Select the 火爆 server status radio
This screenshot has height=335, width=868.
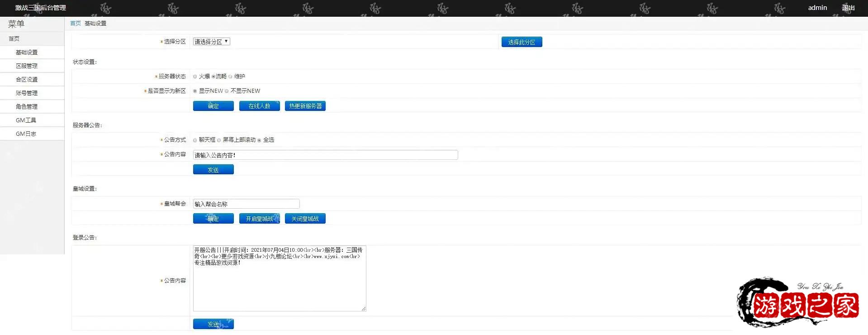195,77
